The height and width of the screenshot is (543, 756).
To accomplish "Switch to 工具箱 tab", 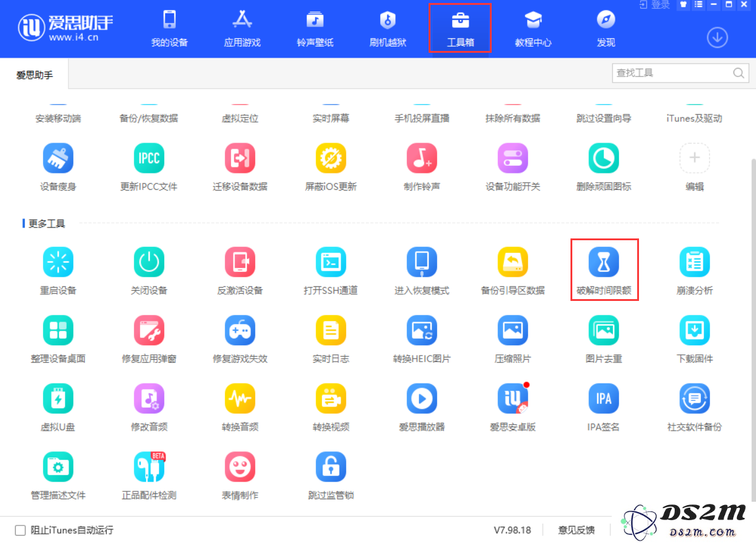I will coord(461,29).
